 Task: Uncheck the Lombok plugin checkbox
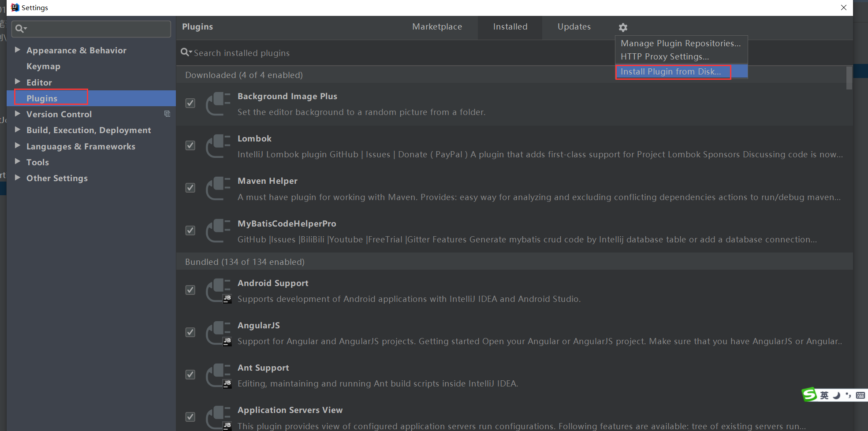point(190,145)
